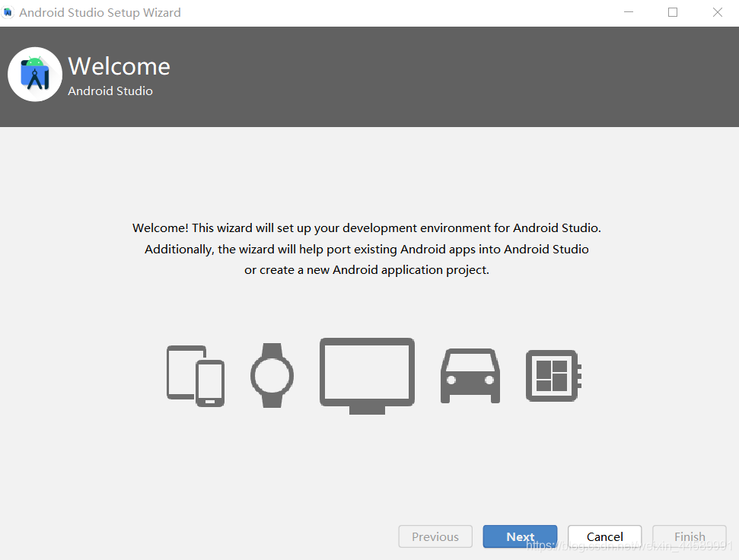The image size is (739, 560).
Task: Click the car automotive icon
Action: click(x=470, y=376)
